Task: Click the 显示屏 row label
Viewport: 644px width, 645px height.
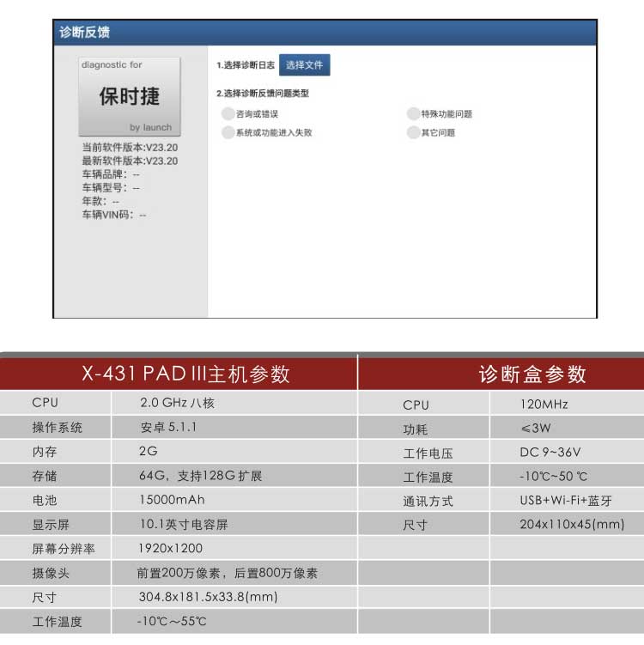Action: pos(51,525)
